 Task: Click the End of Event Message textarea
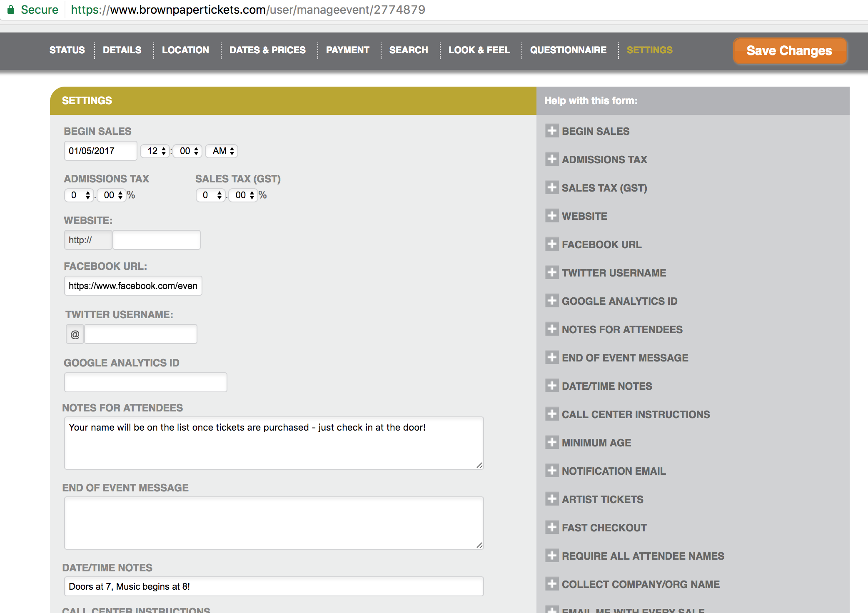click(274, 523)
